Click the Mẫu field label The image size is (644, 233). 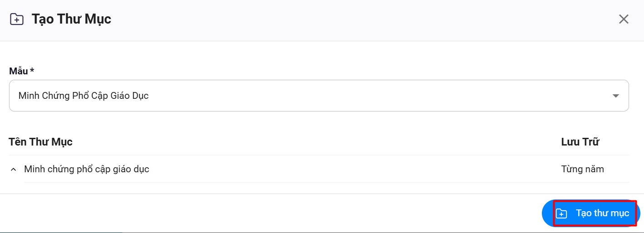[x=18, y=71]
